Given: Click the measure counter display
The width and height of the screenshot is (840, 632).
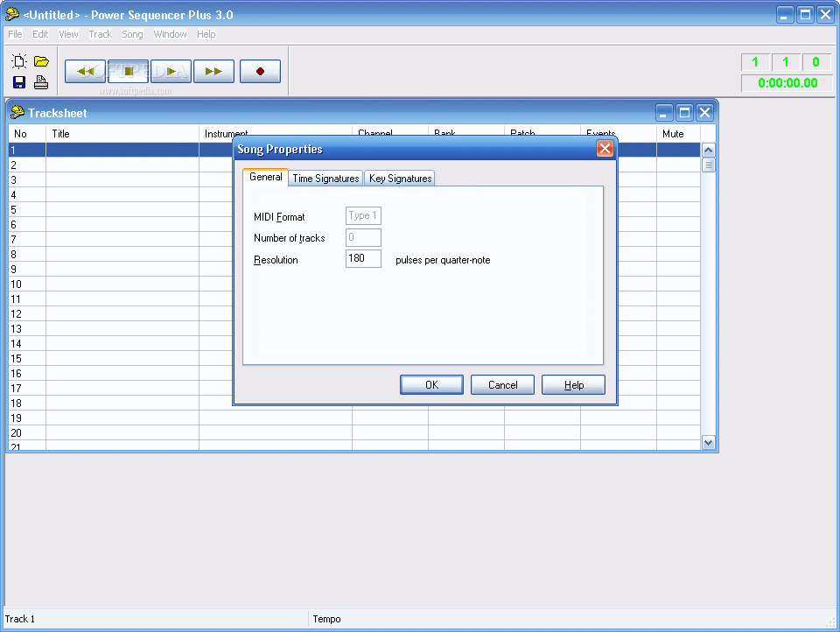Looking at the screenshot, I should 755,62.
